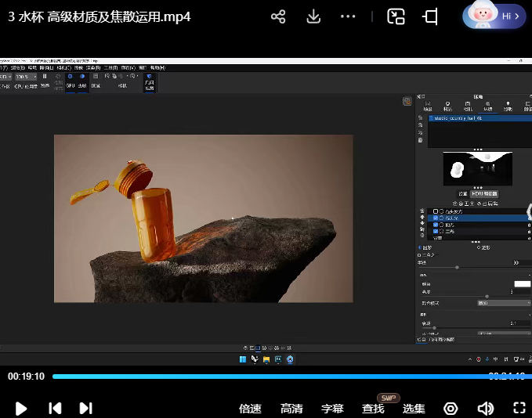Image resolution: width=532 pixels, height=418 pixels.
Task: Enter fullscreen mode
Action: point(519,408)
